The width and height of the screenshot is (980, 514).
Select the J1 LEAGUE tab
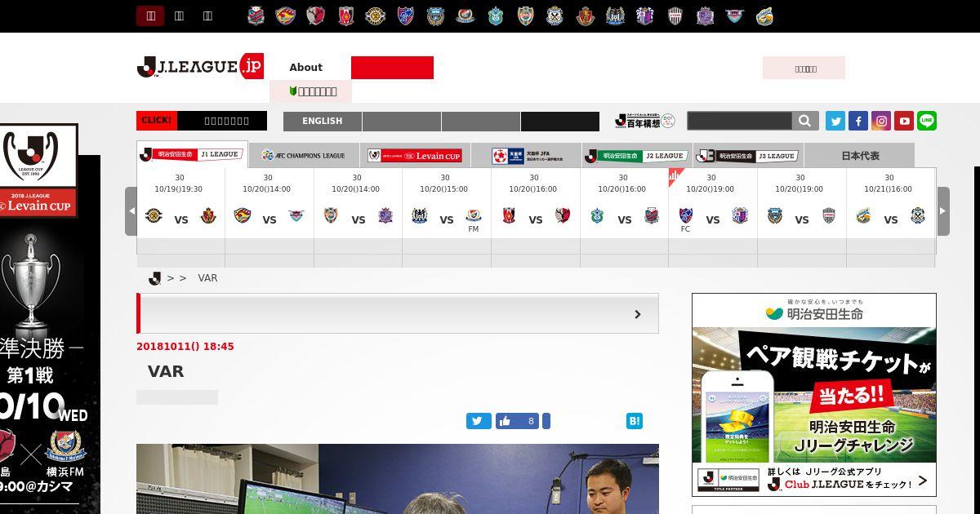point(192,154)
